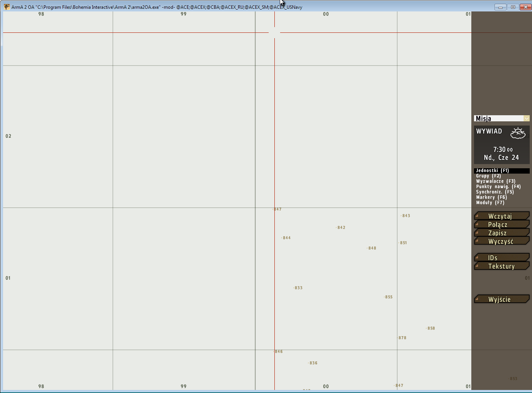
Task: Select Jednostki (F1) editing mode
Action: (492, 171)
